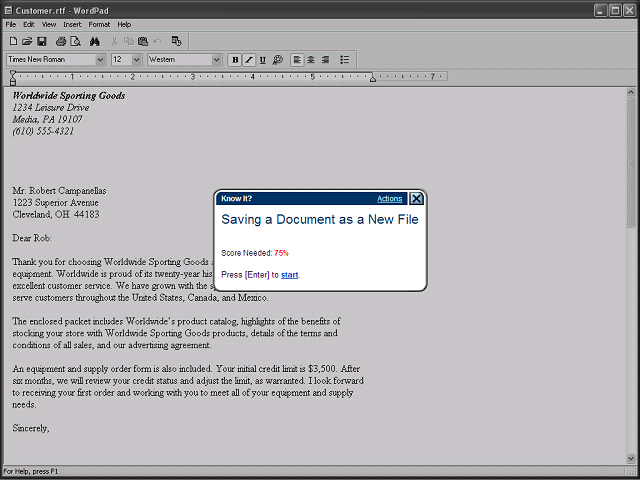Screen dimensions: 640x480
Task: Toggle Bullets list button
Action: (344, 60)
